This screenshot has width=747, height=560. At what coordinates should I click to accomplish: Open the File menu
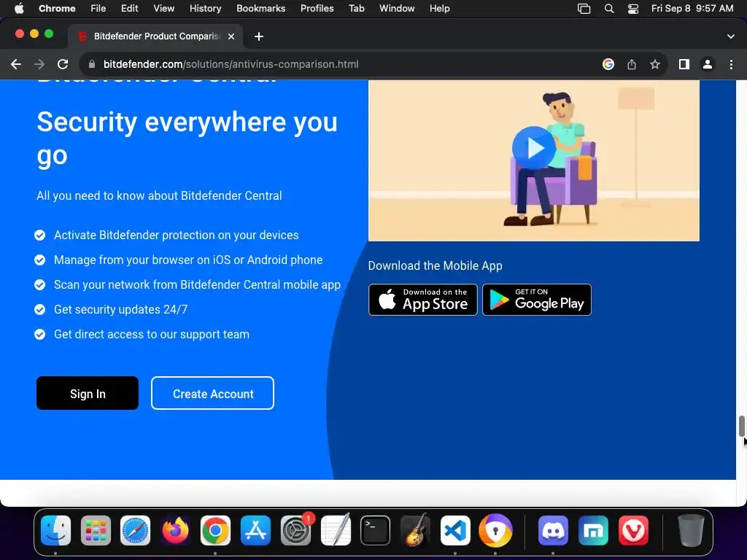(98, 9)
